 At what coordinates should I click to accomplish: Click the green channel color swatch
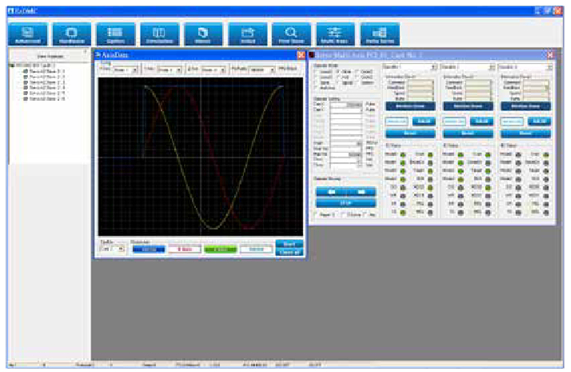click(220, 249)
